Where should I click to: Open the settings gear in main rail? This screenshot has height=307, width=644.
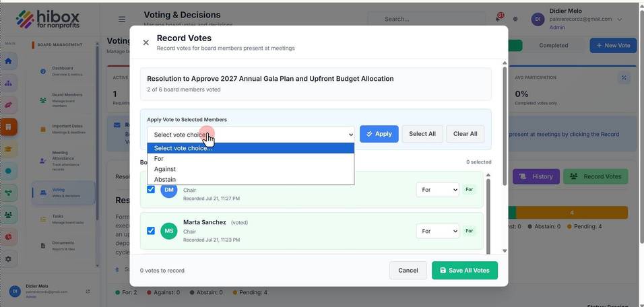point(9,259)
